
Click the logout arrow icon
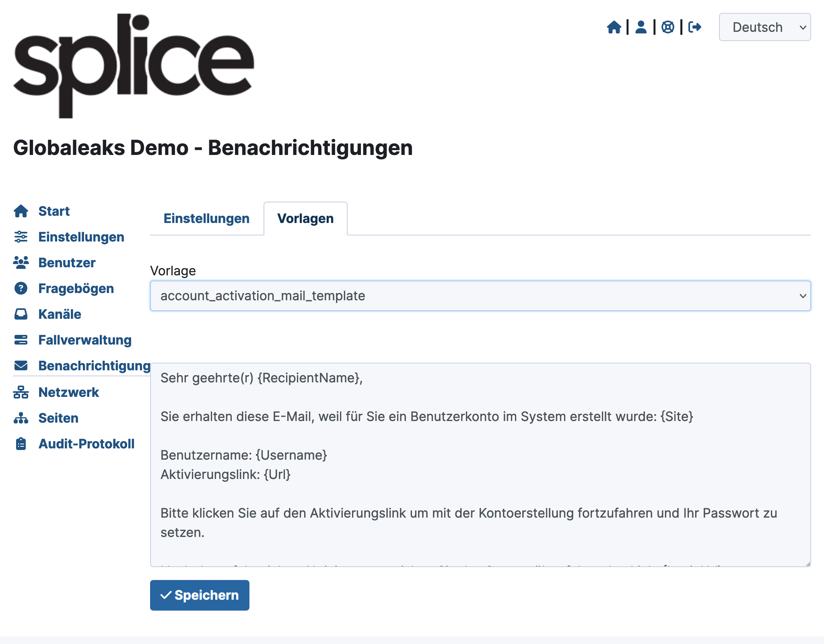[695, 27]
